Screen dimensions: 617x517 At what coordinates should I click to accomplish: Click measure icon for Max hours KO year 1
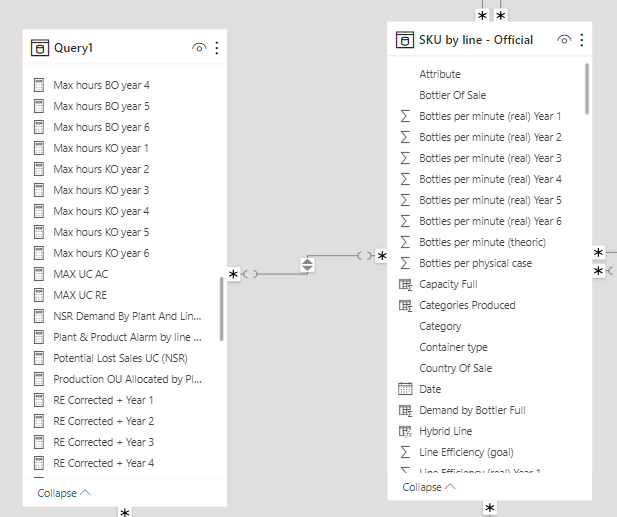[x=39, y=148]
